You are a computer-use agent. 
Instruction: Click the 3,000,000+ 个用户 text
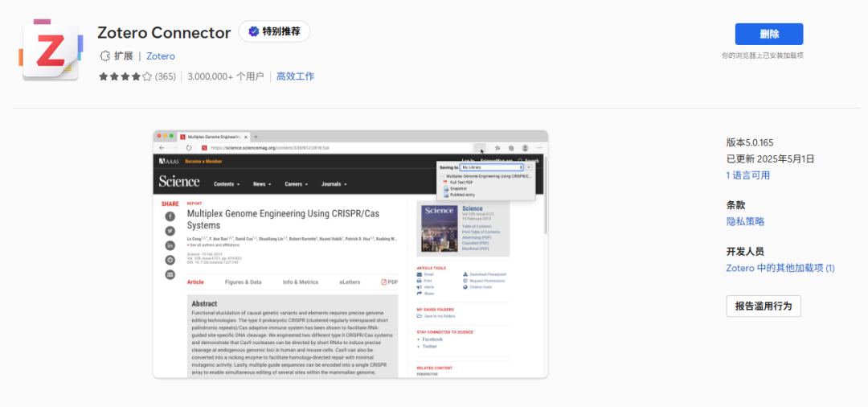pos(226,76)
